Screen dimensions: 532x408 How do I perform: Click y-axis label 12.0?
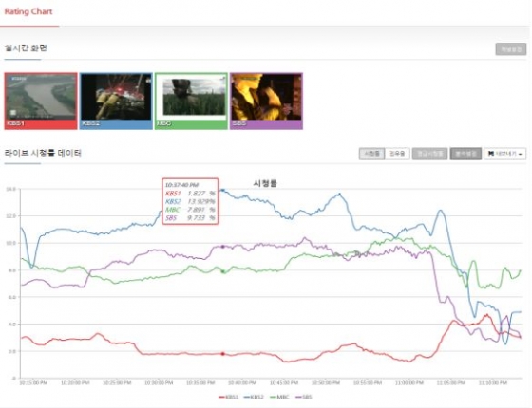[x=10, y=216]
